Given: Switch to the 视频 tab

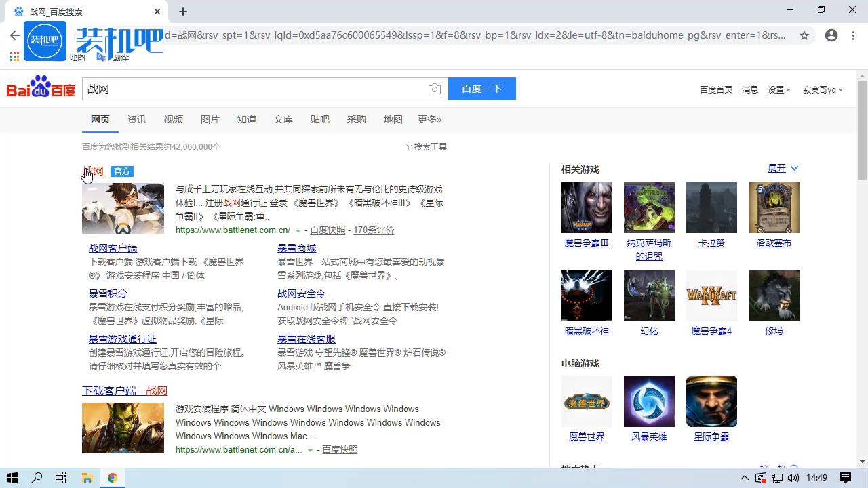Looking at the screenshot, I should coord(173,119).
